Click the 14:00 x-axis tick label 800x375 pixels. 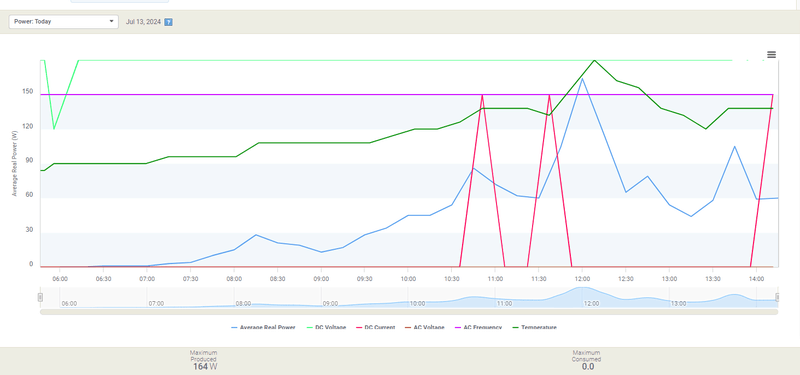click(x=756, y=279)
